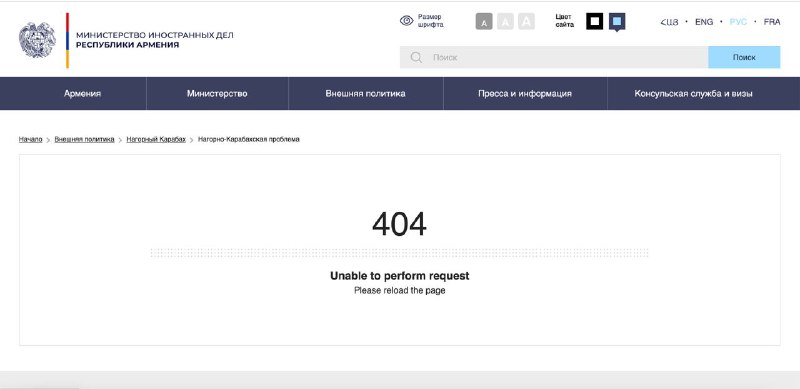Click the magnifier icon in search box

pyautogui.click(x=416, y=57)
